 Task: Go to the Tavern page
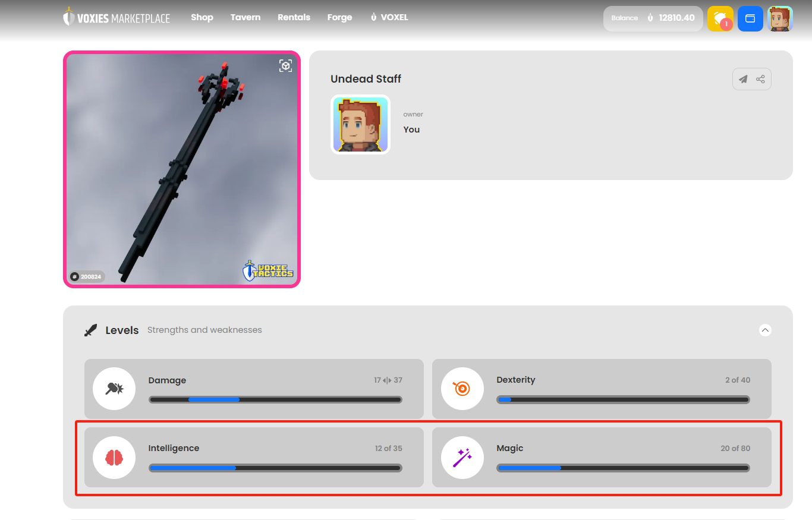point(246,17)
